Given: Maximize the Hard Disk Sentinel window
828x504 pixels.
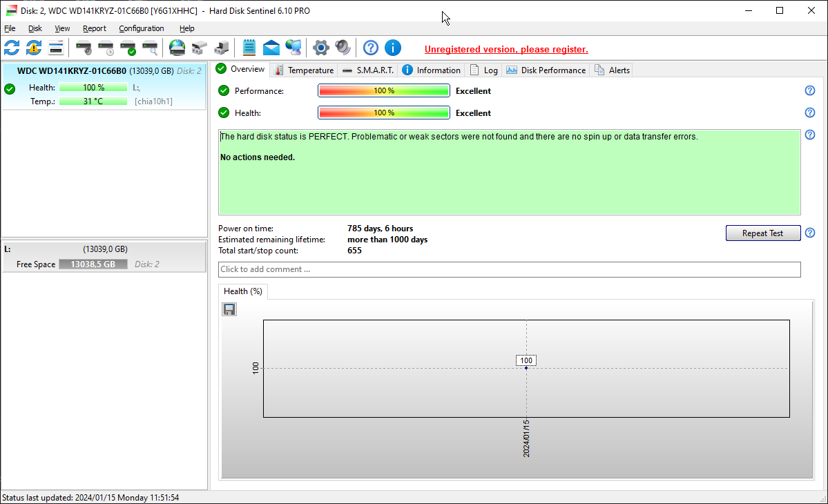Looking at the screenshot, I should coord(780,10).
